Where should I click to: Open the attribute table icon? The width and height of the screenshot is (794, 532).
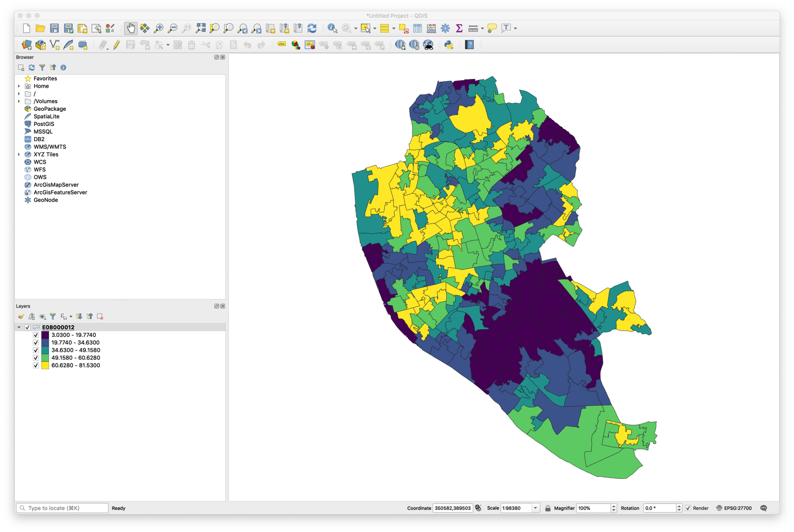[x=417, y=28]
